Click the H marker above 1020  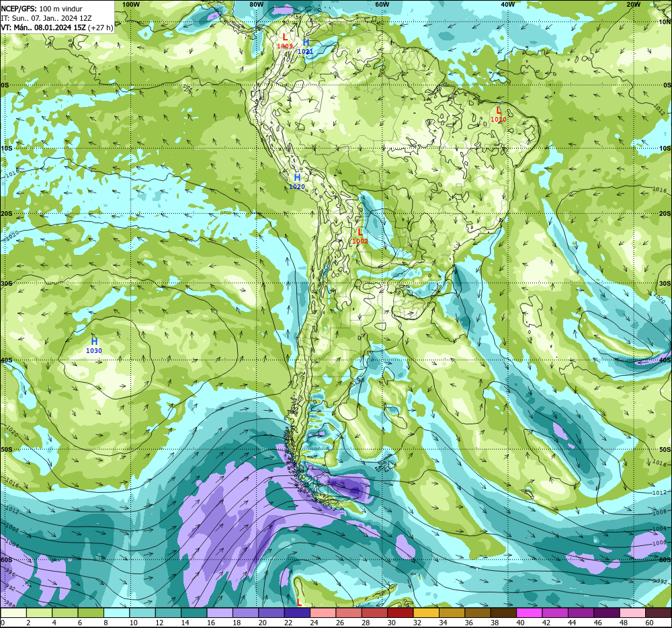click(x=297, y=178)
